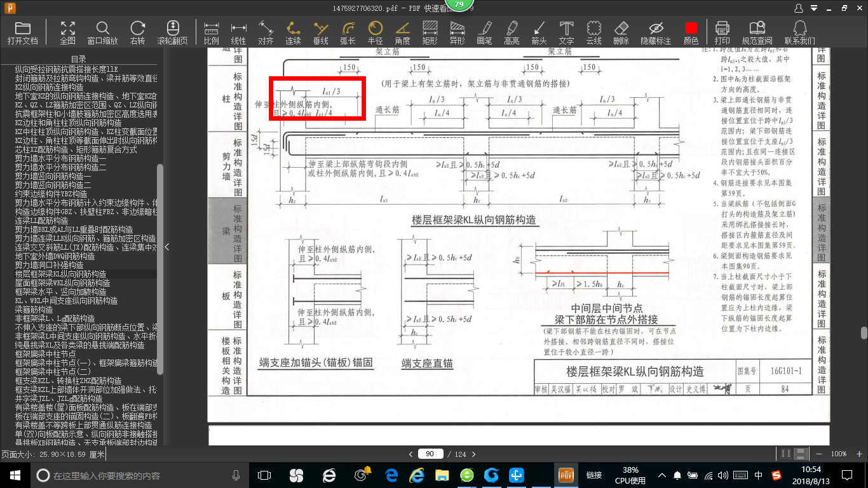
Task: Open 规范查阅 standards lookup
Action: click(x=757, y=32)
